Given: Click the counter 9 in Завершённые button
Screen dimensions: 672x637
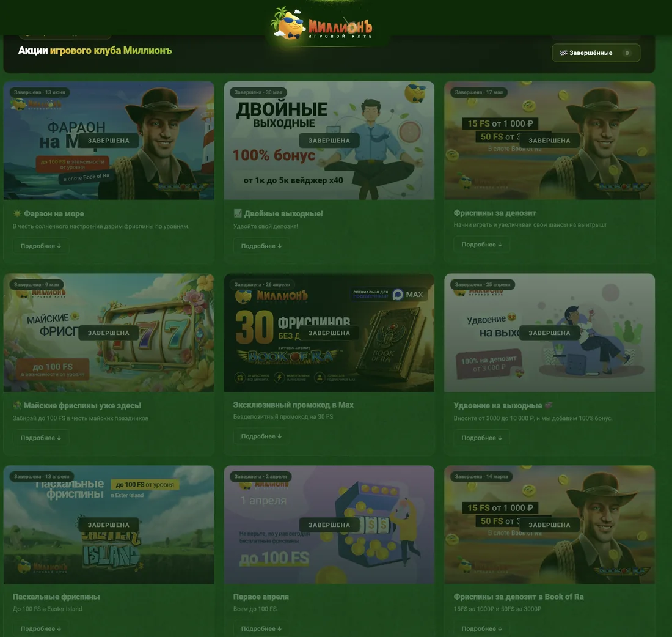Looking at the screenshot, I should point(627,53).
